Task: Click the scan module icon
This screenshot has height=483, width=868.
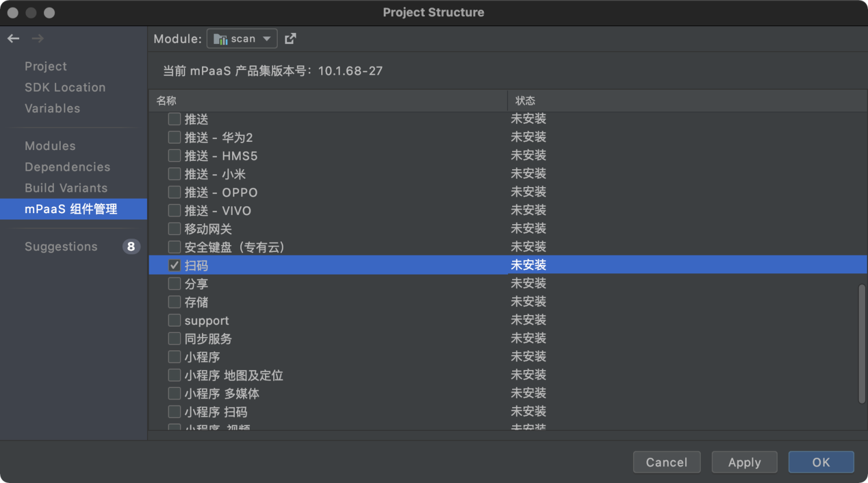Action: 220,39
